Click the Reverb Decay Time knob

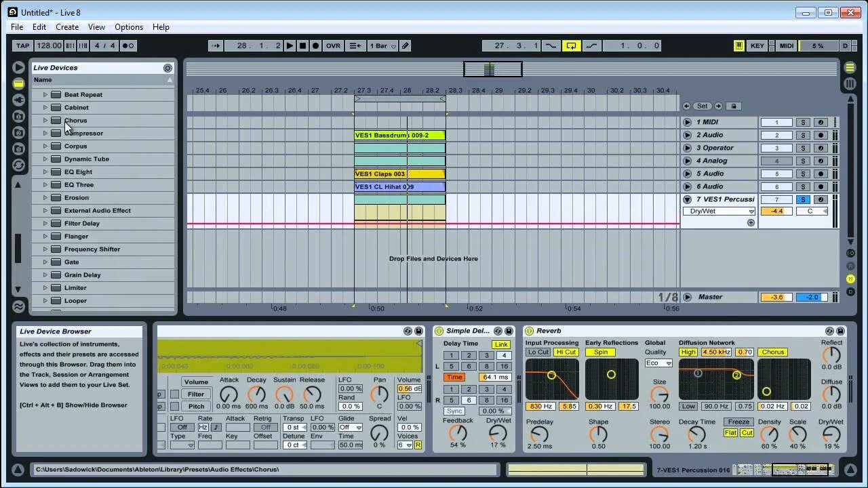pyautogui.click(x=696, y=434)
